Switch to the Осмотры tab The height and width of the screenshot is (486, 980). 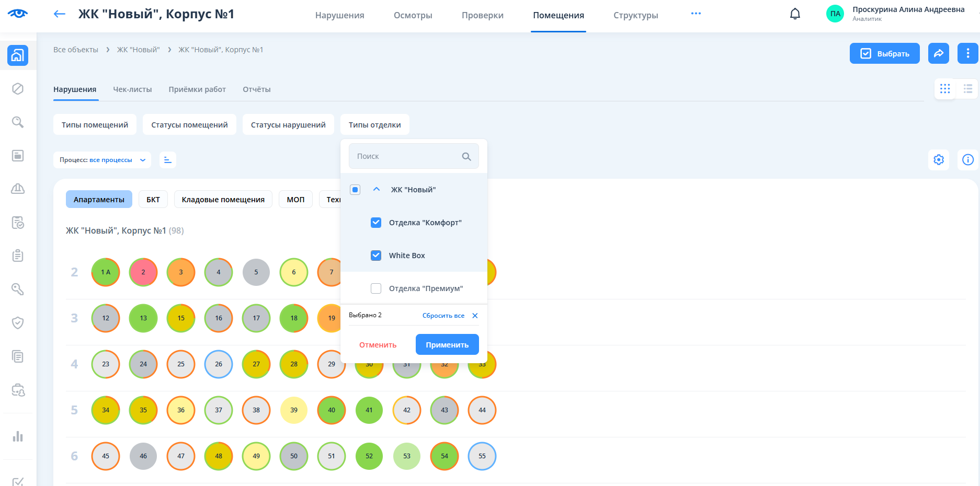(x=413, y=16)
